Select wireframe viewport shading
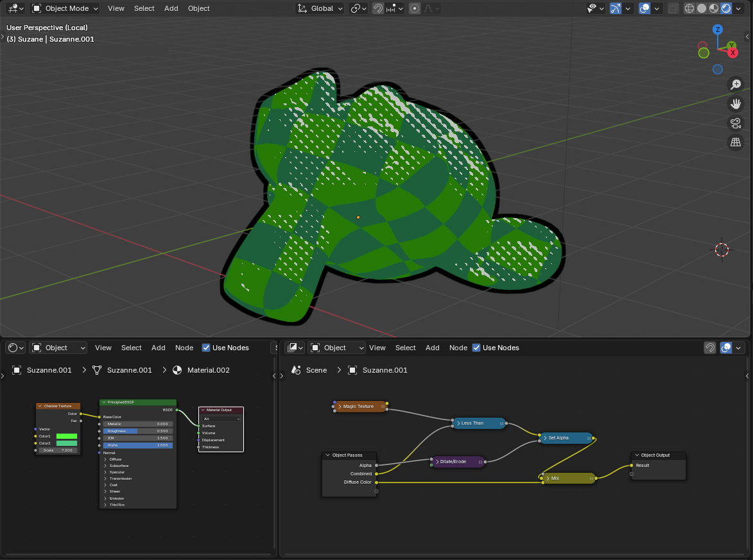 (689, 8)
